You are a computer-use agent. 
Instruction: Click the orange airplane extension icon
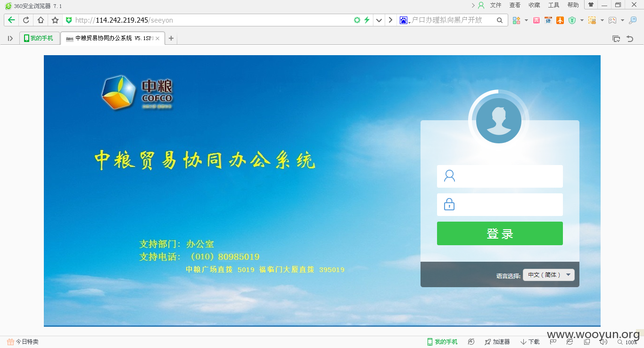pyautogui.click(x=560, y=20)
